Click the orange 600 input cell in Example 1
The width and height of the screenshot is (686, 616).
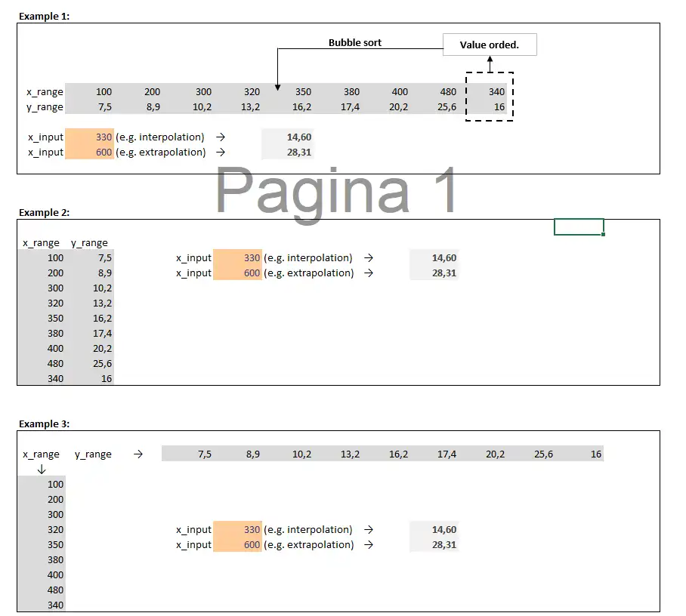tap(90, 152)
